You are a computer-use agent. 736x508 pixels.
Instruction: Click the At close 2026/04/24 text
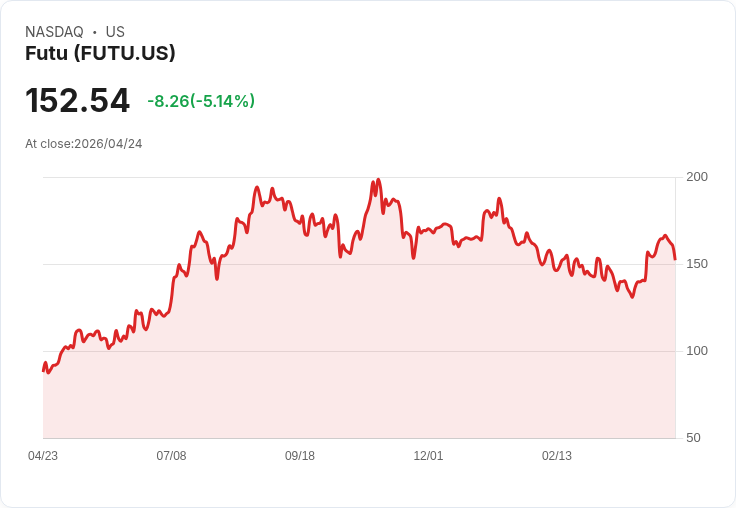tap(84, 144)
